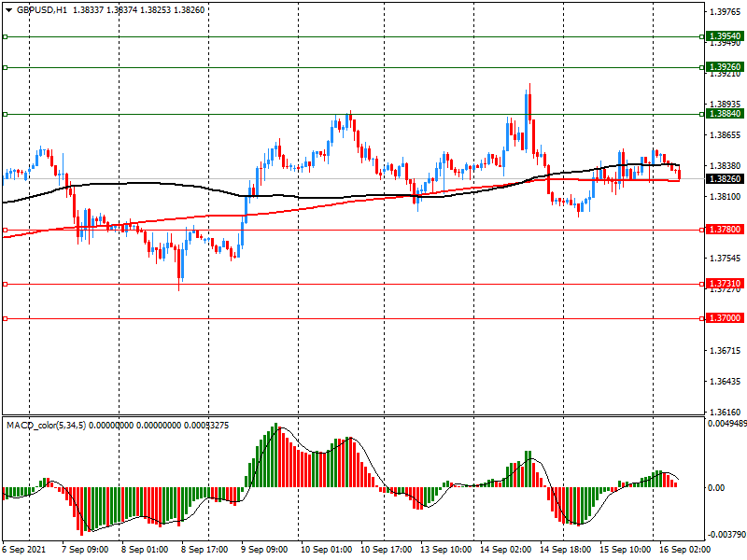Click left handle of 1.39260 green line
The height and width of the screenshot is (560, 747).
(6, 67)
